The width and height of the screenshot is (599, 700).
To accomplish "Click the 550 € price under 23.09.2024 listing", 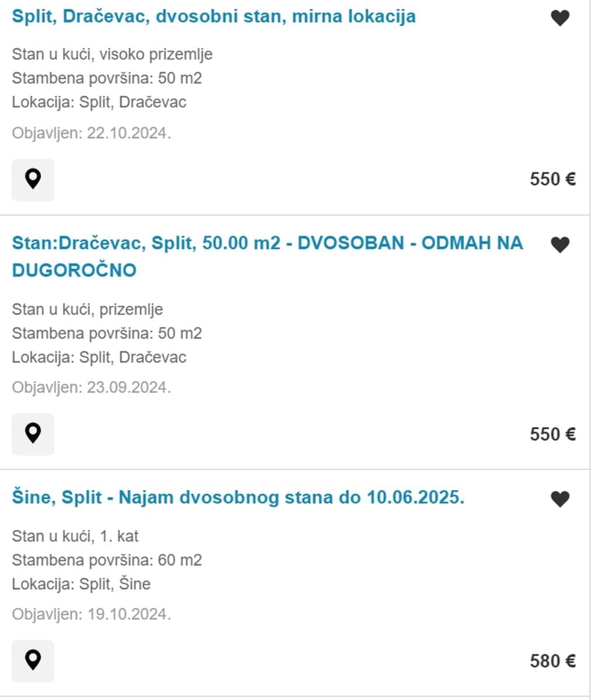I will click(x=552, y=435).
